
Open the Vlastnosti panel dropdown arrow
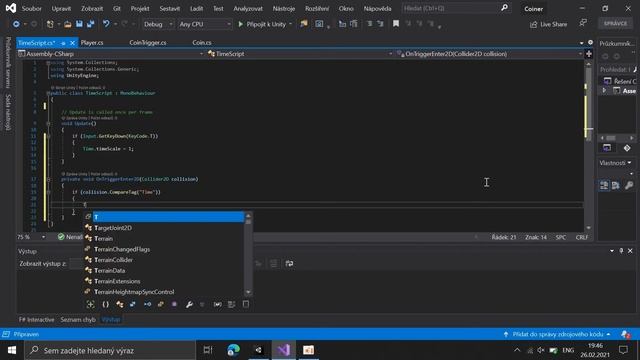click(629, 163)
